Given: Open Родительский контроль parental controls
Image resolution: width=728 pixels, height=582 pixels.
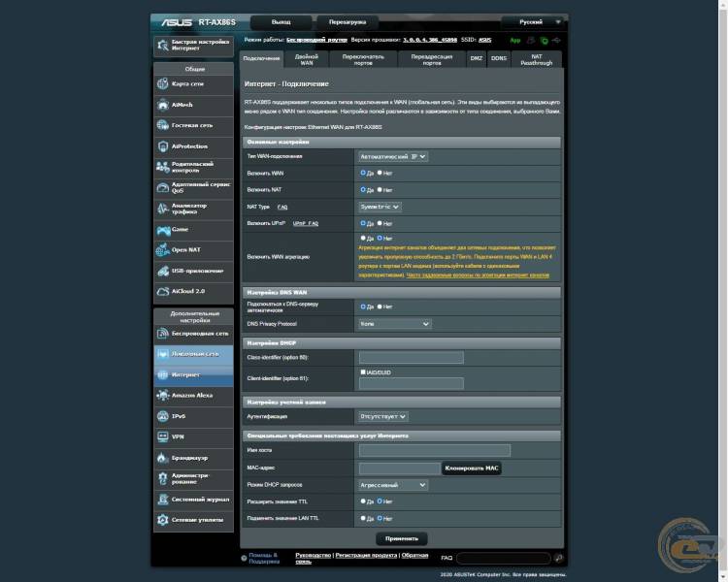Looking at the screenshot, I should pos(193,167).
